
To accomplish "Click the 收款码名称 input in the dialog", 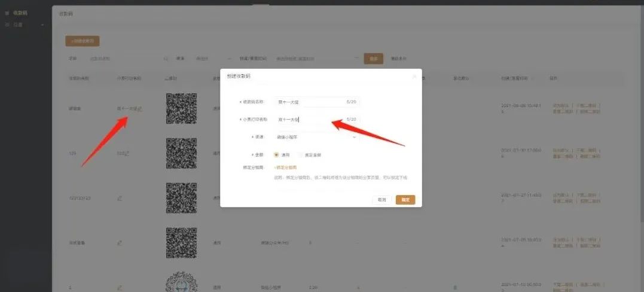I will tap(317, 102).
